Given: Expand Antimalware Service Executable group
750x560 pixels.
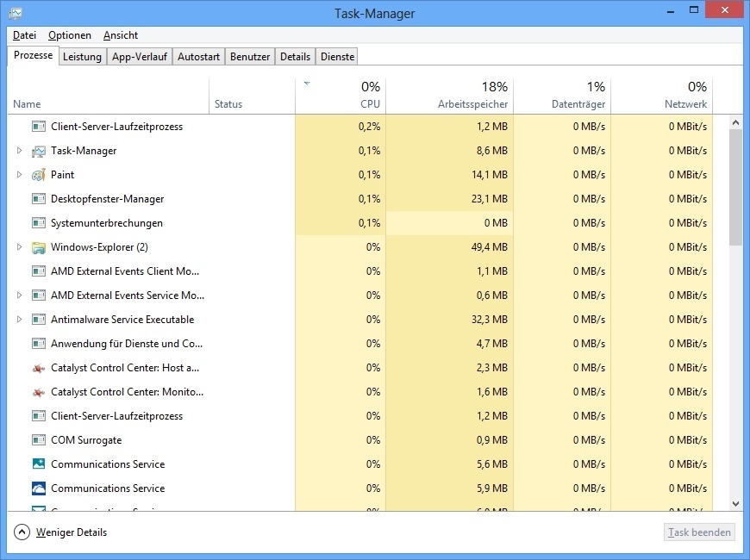Looking at the screenshot, I should 19,319.
